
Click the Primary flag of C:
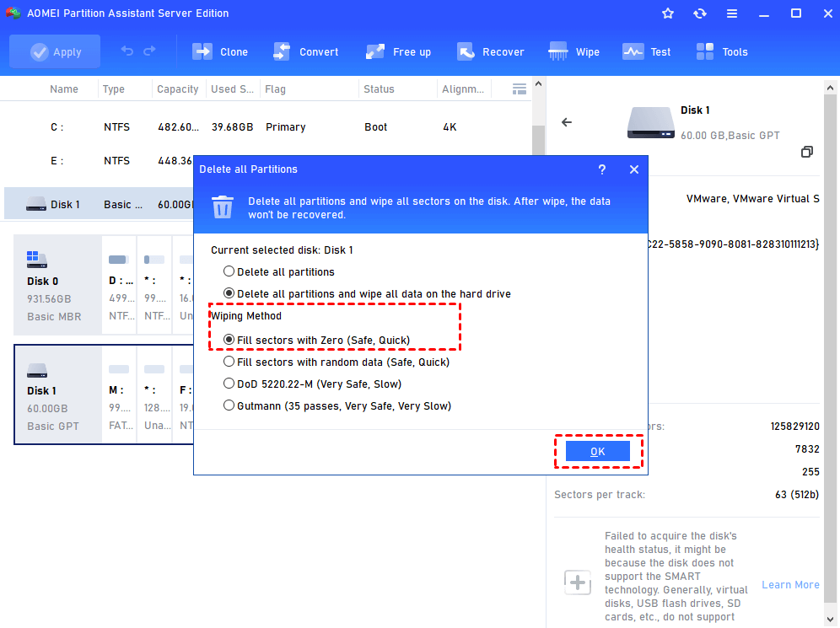[x=286, y=127]
